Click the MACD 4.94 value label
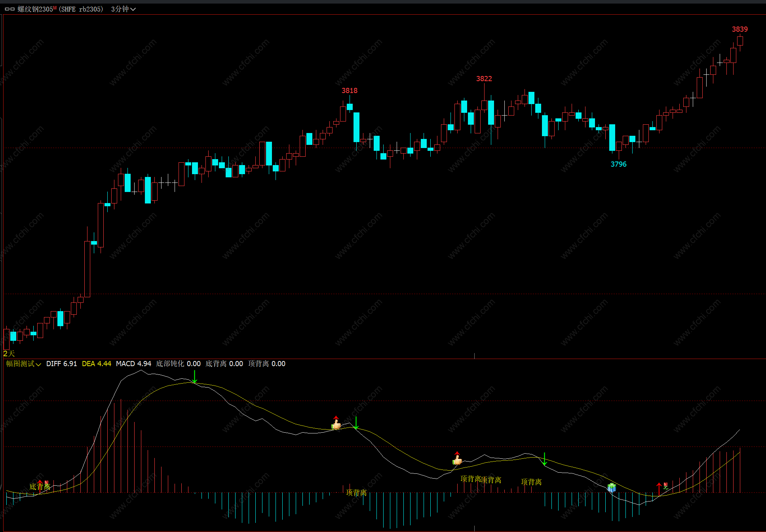The width and height of the screenshot is (766, 532). [x=133, y=363]
